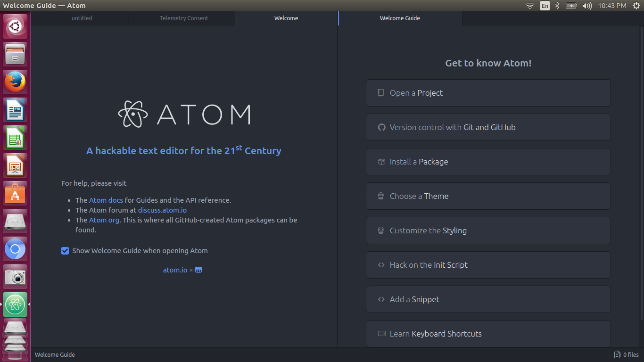Launch LibreOffice Writer from the launcher

[15, 110]
